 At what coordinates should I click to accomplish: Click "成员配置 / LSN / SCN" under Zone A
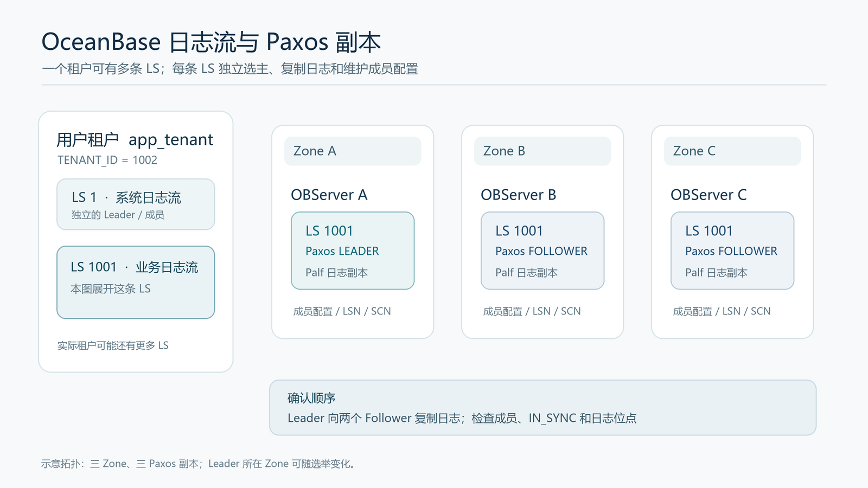click(342, 311)
